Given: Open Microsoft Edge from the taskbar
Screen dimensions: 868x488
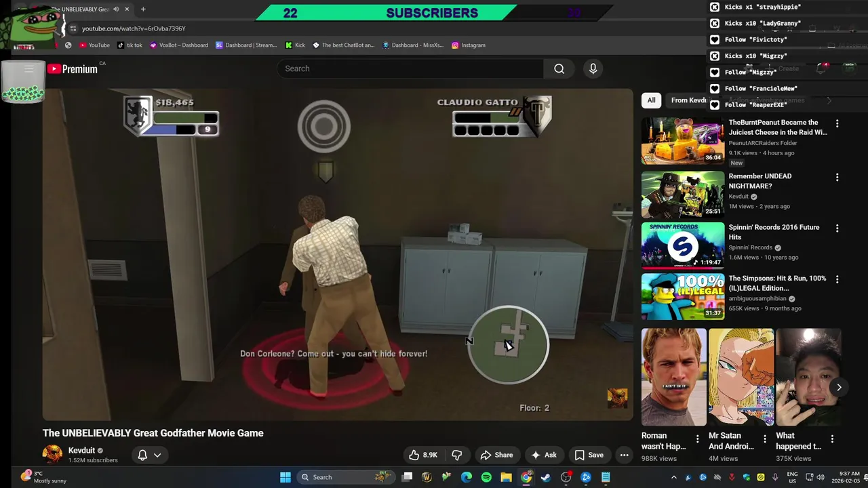Looking at the screenshot, I should tap(467, 477).
